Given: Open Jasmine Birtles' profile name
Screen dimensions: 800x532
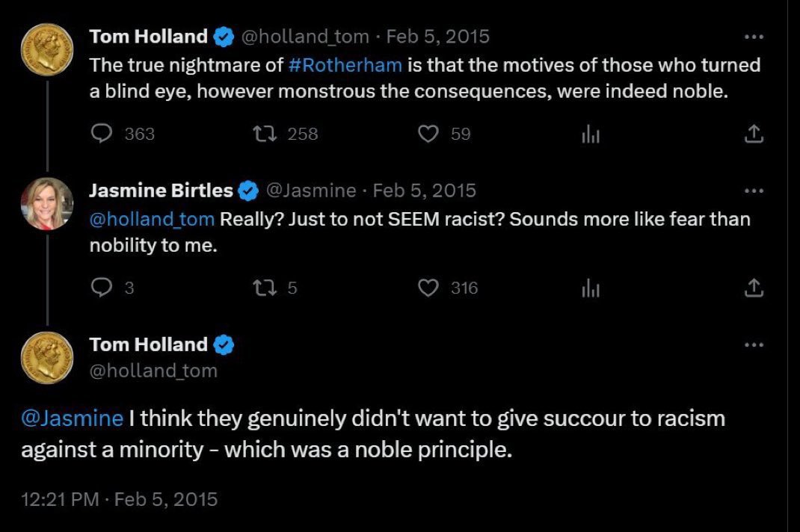Looking at the screenshot, I should 161,191.
